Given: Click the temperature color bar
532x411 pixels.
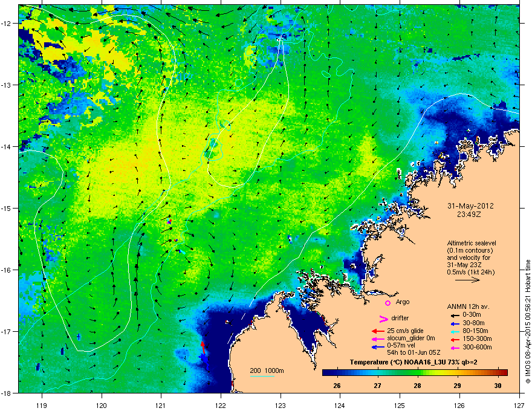Looking at the screenshot, I should [415, 372].
